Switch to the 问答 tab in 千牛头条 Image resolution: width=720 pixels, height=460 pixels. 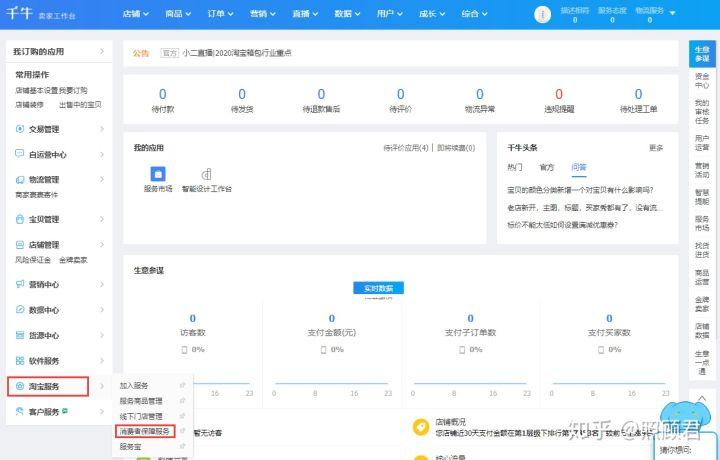pos(579,167)
